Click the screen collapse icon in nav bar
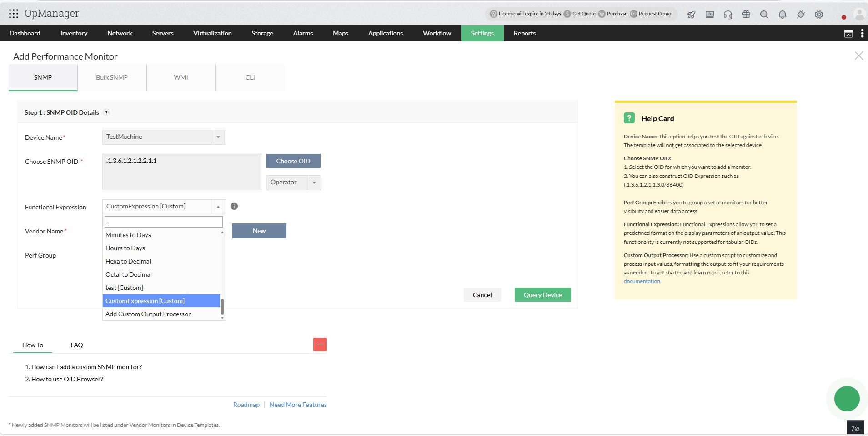 tap(848, 34)
